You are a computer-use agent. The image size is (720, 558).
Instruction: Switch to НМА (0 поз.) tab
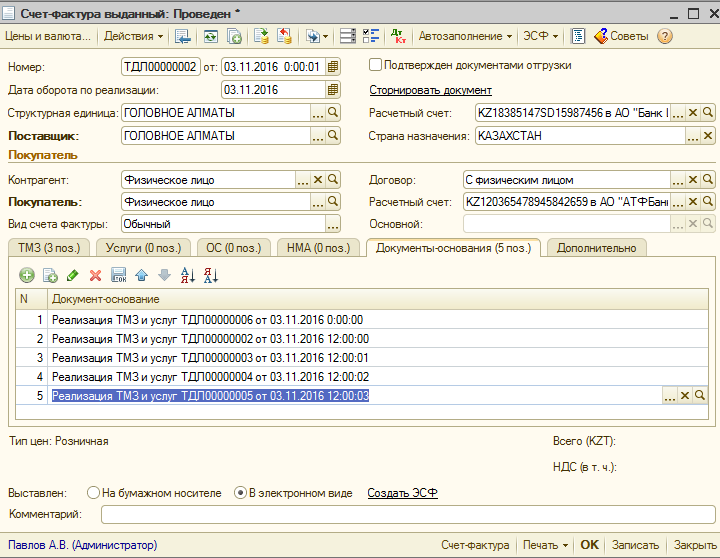point(318,248)
